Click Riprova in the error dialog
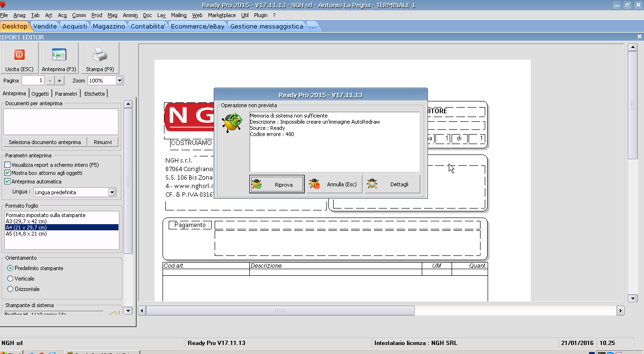This screenshot has width=644, height=354. point(277,184)
